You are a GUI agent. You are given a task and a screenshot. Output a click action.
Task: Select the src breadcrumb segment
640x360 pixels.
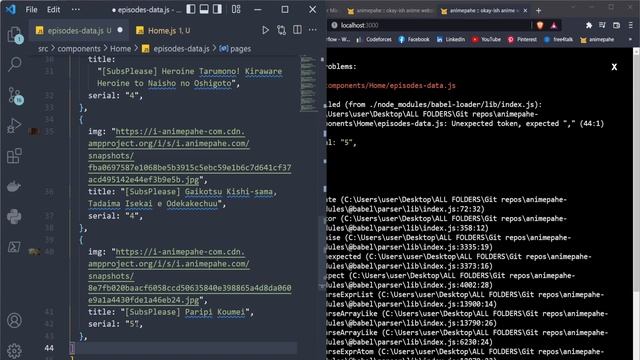pyautogui.click(x=43, y=49)
